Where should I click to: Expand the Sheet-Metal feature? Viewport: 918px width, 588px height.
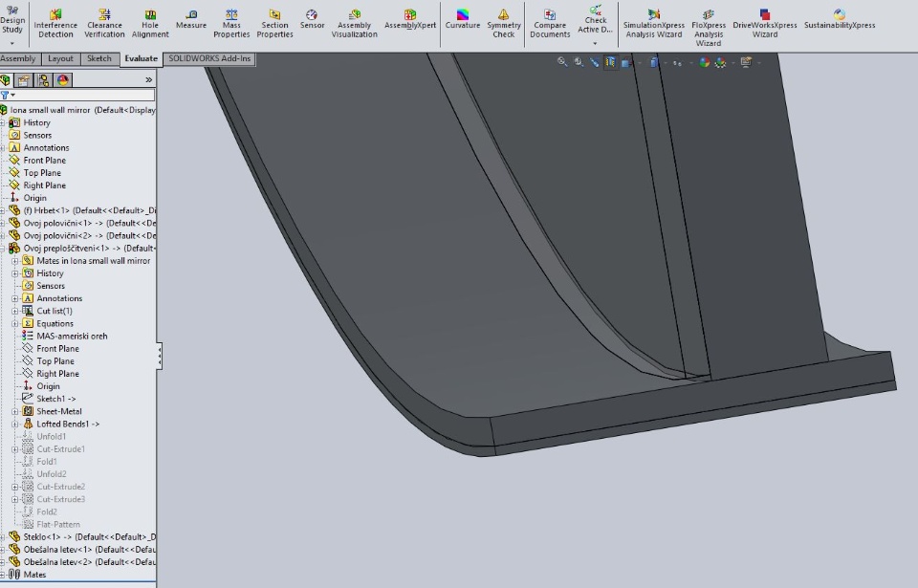[x=15, y=411]
